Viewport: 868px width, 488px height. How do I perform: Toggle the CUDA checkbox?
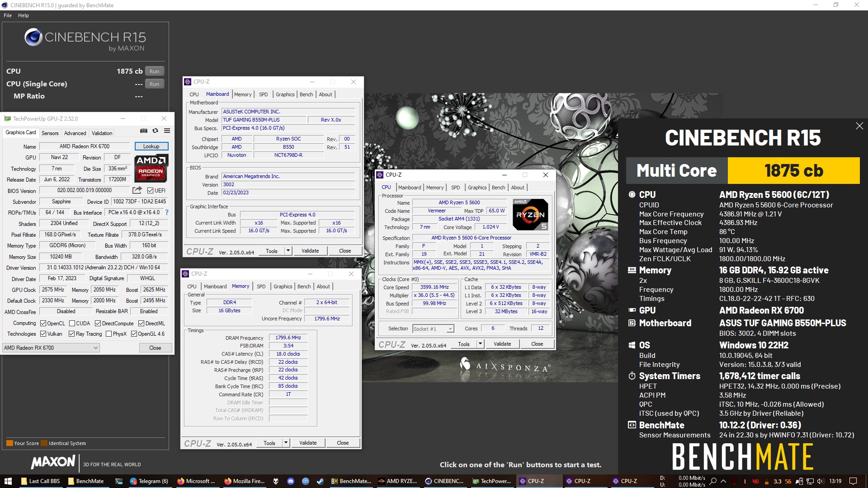click(x=72, y=324)
